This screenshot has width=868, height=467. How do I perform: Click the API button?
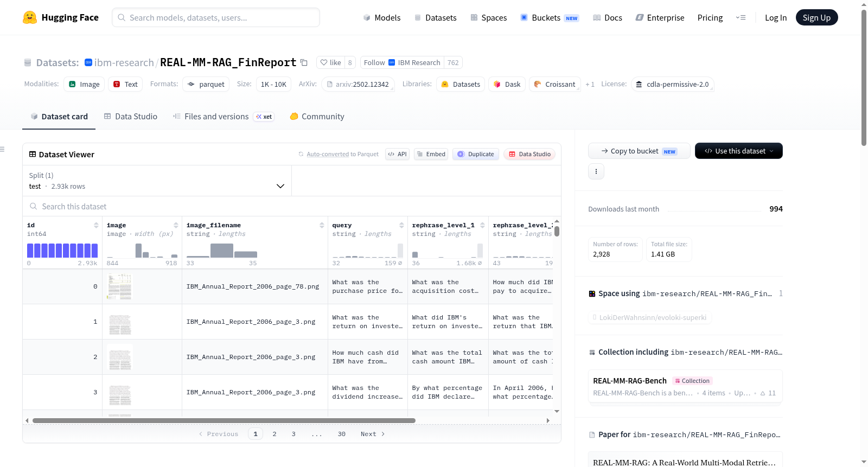pos(397,154)
